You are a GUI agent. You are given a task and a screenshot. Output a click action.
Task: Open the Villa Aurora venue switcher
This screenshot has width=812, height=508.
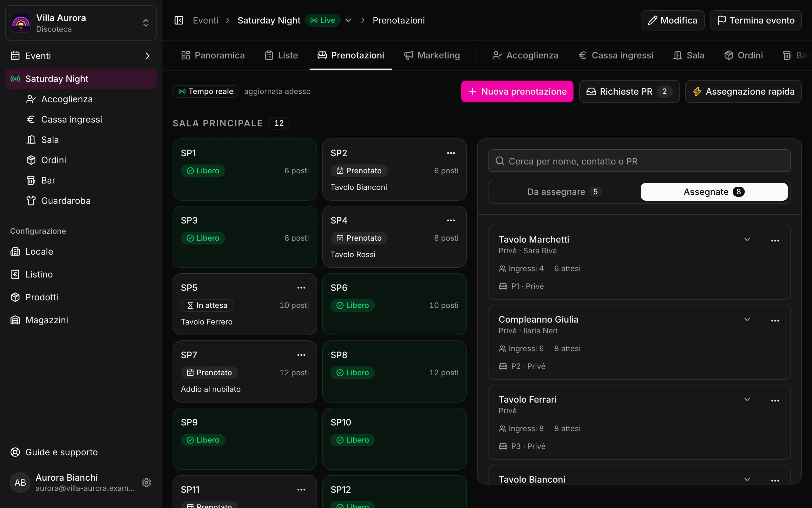point(81,23)
